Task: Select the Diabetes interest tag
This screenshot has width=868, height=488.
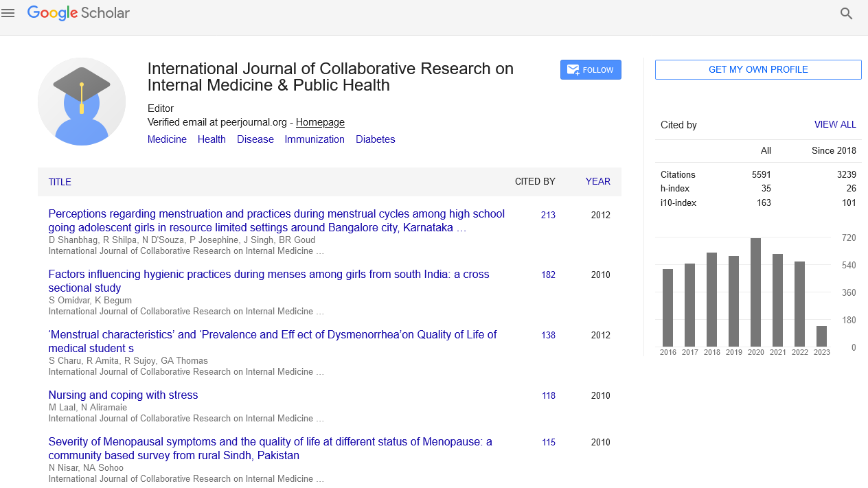Action: [375, 139]
